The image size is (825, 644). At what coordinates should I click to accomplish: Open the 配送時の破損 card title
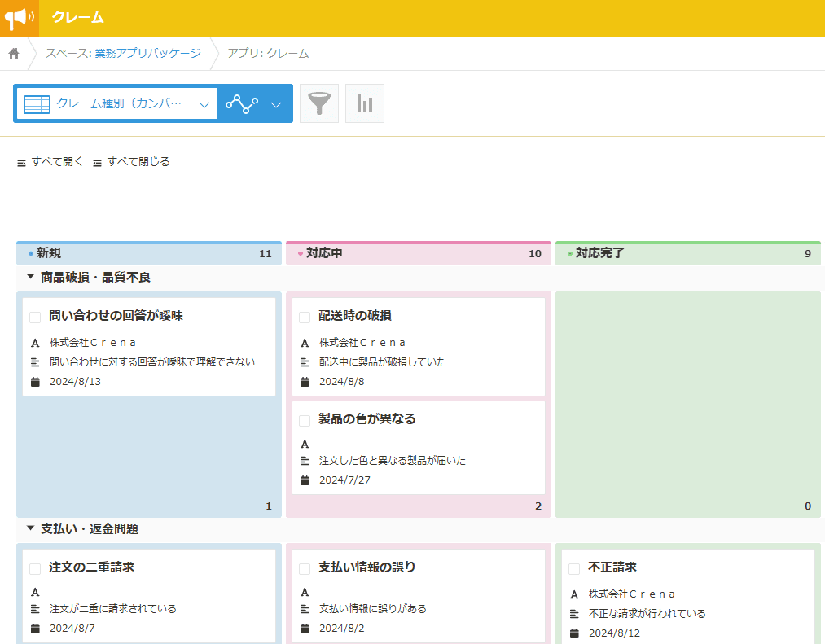coord(355,316)
